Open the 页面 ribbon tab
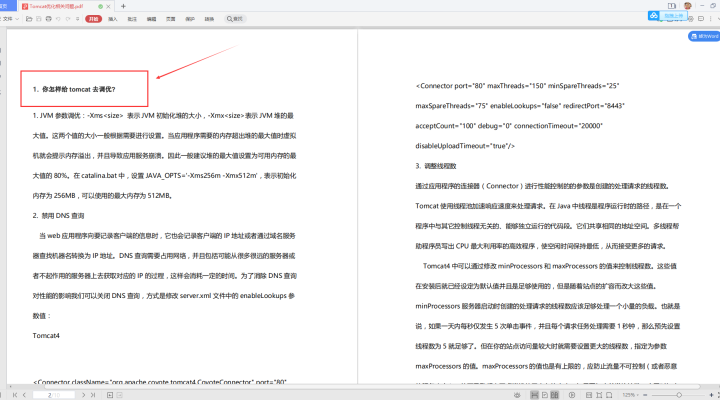The image size is (720, 400). tap(171, 19)
